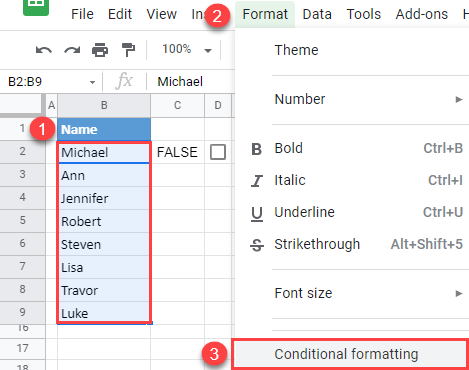Click the Name header cell
Image resolution: width=469 pixels, height=370 pixels.
point(104,129)
